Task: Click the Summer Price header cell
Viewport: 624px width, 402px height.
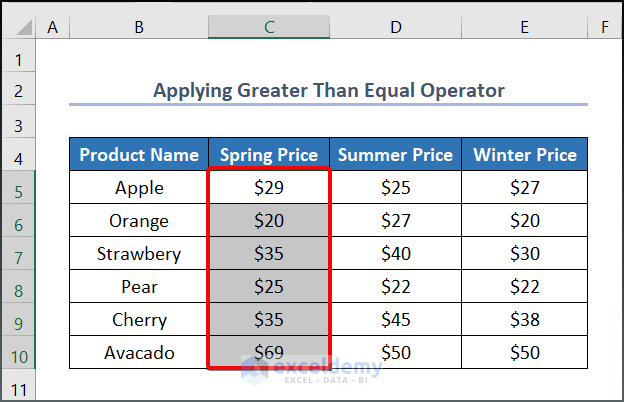Action: point(395,155)
